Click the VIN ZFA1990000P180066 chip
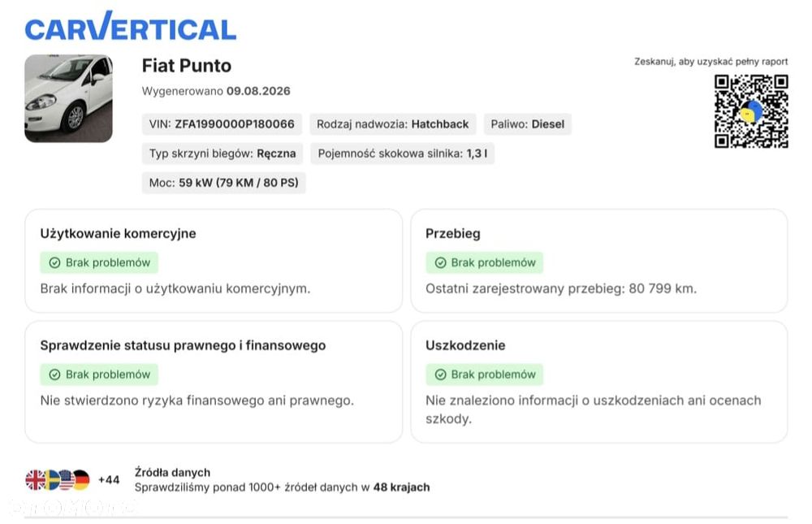The height and width of the screenshot is (524, 812). click(222, 124)
